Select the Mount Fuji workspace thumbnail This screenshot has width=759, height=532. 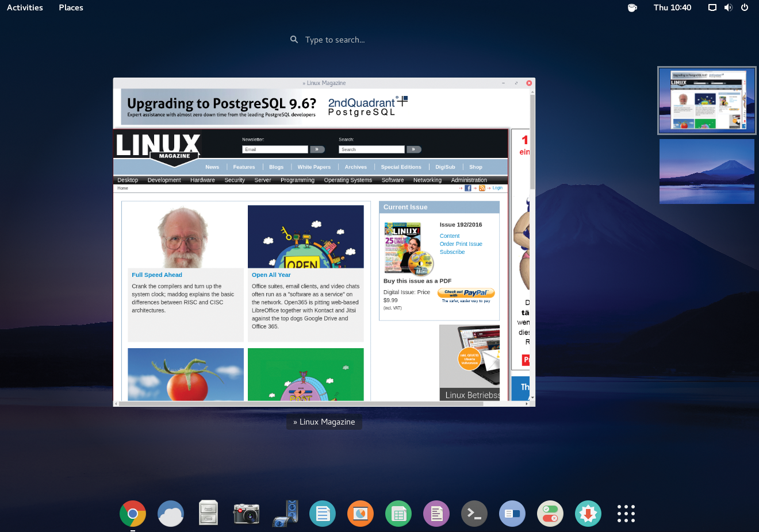pyautogui.click(x=707, y=171)
